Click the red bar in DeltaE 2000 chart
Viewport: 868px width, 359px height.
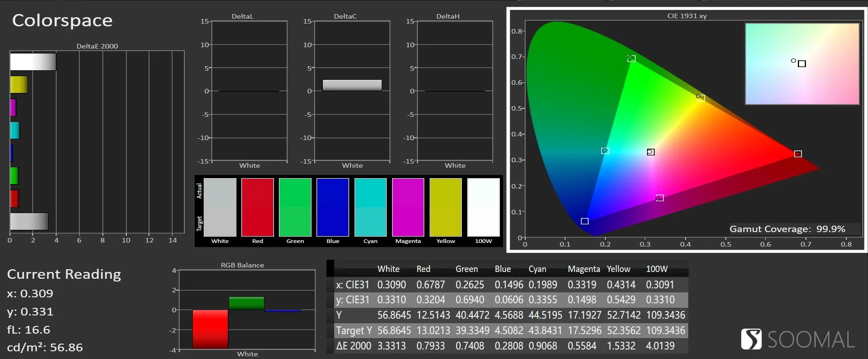14,199
